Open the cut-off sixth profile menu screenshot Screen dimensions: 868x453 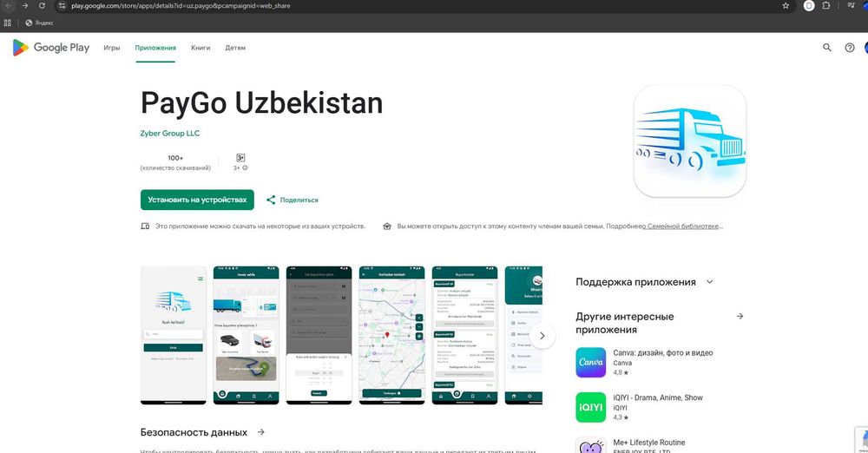[523, 335]
